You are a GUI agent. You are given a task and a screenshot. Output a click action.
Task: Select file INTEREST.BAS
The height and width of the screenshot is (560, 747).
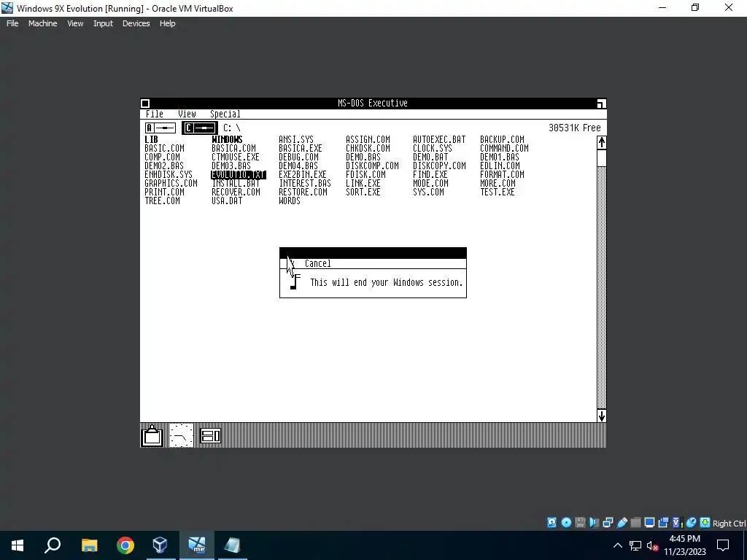(304, 183)
